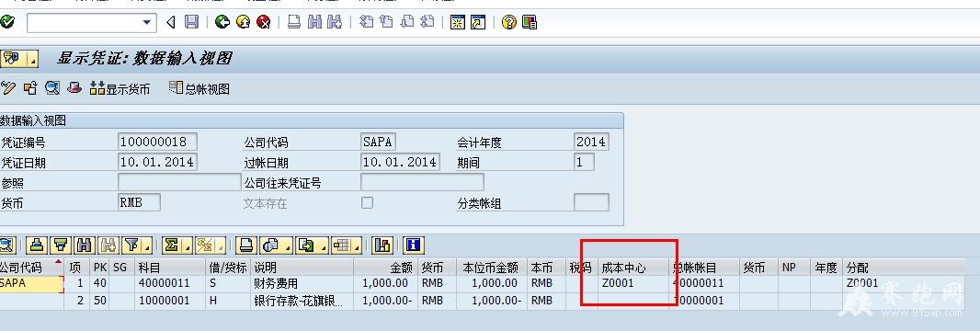Jump to last page icon
This screenshot has width=980, height=331.
point(427,22)
